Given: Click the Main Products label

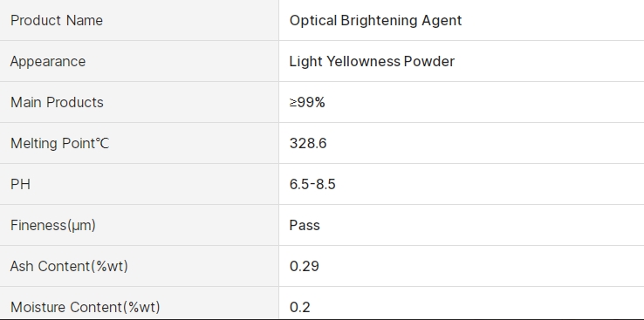Looking at the screenshot, I should click(x=57, y=102).
